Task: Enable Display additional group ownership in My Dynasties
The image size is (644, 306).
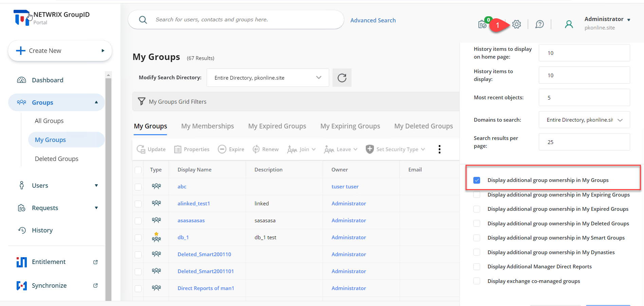Action: (x=477, y=252)
